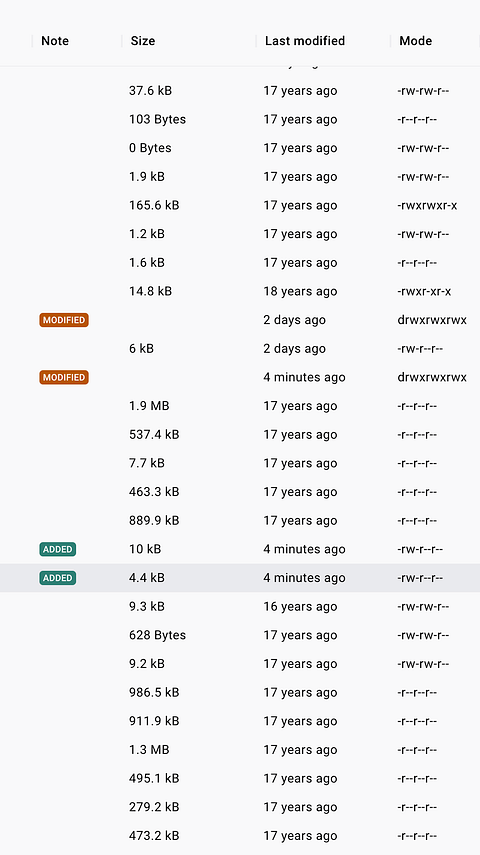The height and width of the screenshot is (855, 480).
Task: Click the MODIFIED badge on the 4 minutes ago directory
Action: point(64,377)
